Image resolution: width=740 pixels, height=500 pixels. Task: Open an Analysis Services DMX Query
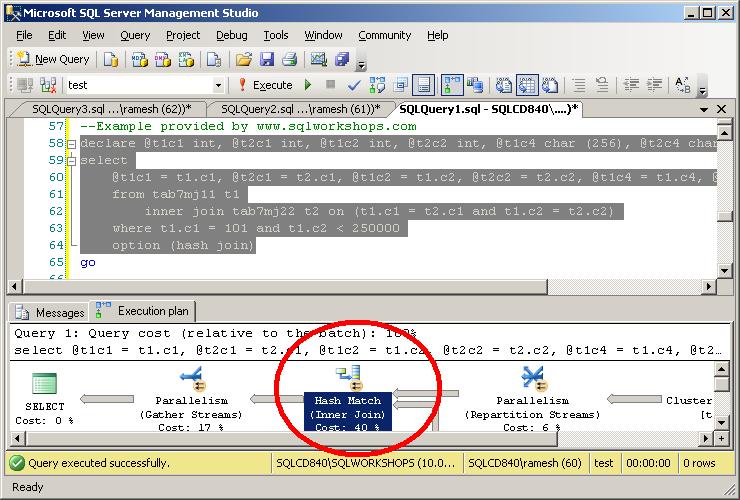point(163,59)
